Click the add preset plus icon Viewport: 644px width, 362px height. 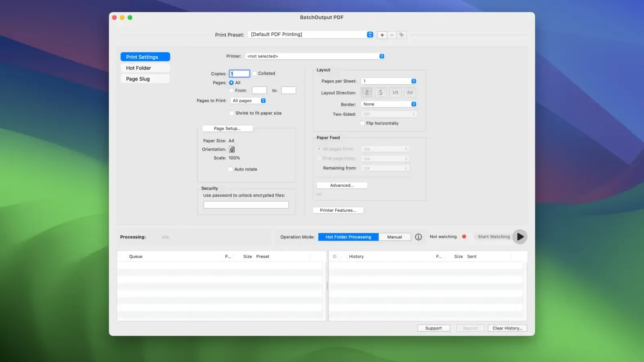[x=382, y=35]
